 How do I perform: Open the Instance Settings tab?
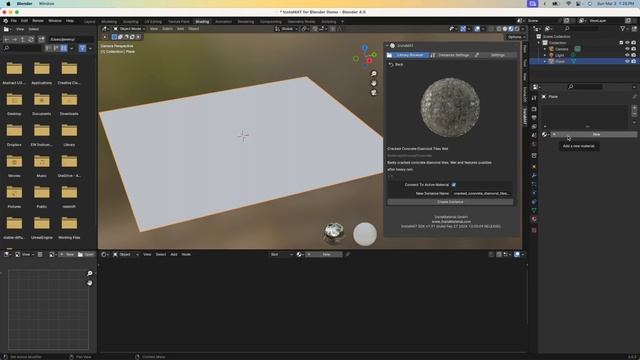(450, 55)
